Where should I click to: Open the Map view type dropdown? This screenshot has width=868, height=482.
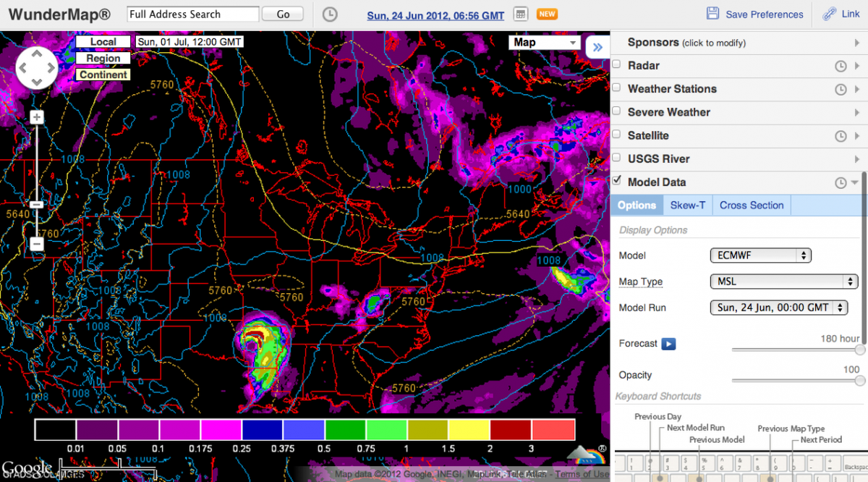click(545, 42)
